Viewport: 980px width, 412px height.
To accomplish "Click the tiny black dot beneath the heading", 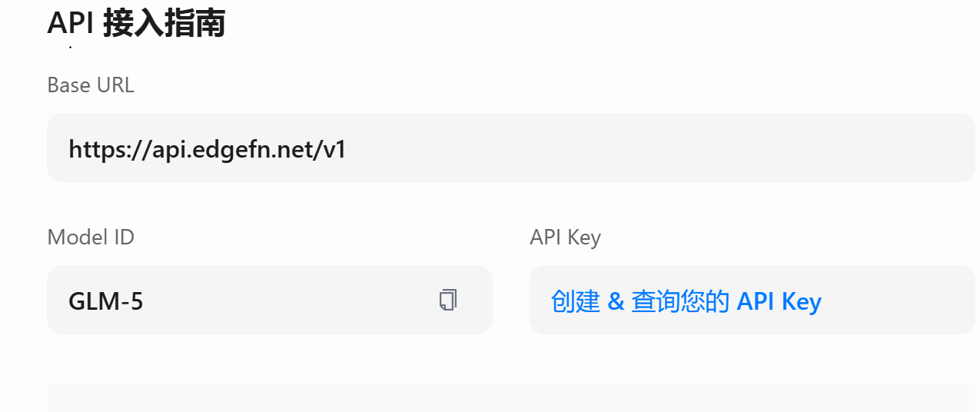I will pyautogui.click(x=70, y=48).
